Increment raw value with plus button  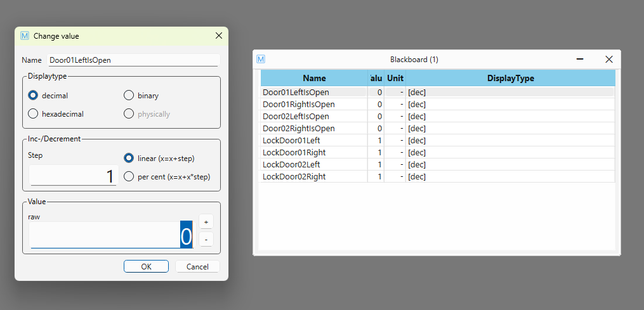tap(206, 221)
